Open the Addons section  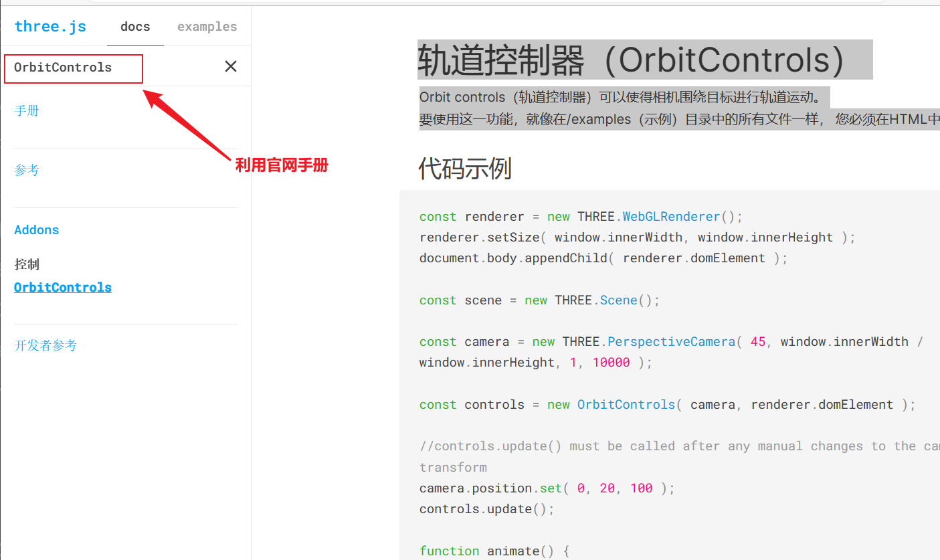(36, 229)
